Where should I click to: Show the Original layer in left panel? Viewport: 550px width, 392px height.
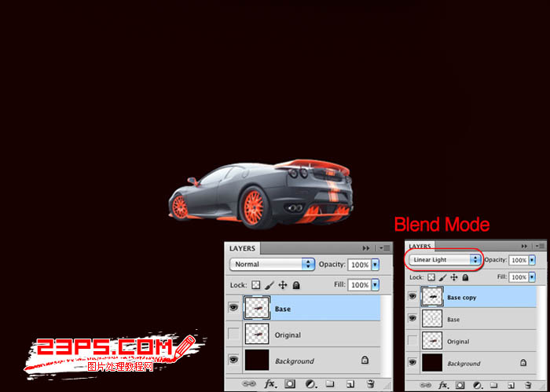point(233,334)
